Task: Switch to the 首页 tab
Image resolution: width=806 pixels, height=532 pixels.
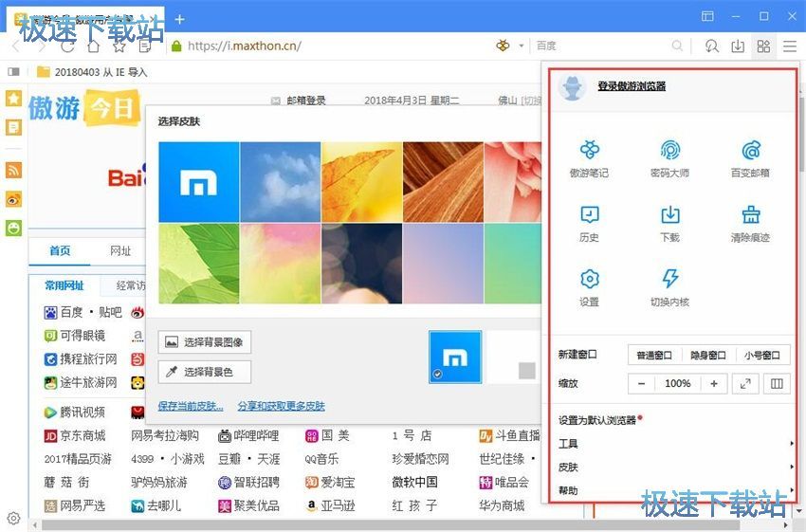Action: click(60, 251)
